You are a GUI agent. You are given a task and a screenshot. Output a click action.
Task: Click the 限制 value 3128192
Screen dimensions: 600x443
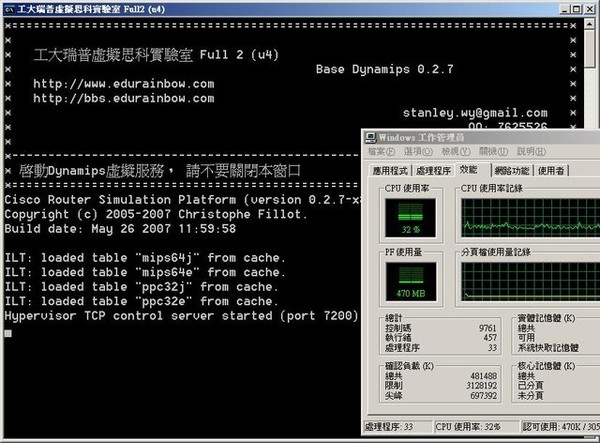pyautogui.click(x=482, y=386)
